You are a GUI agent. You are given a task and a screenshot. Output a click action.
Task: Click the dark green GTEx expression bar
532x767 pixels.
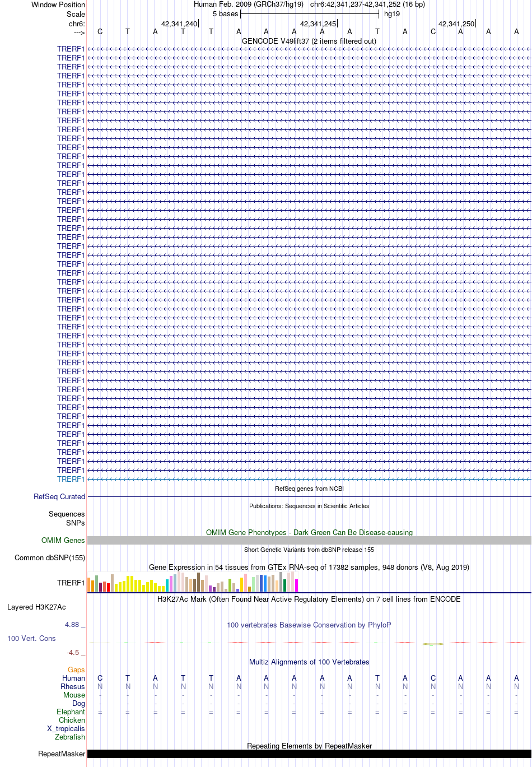[x=284, y=585]
